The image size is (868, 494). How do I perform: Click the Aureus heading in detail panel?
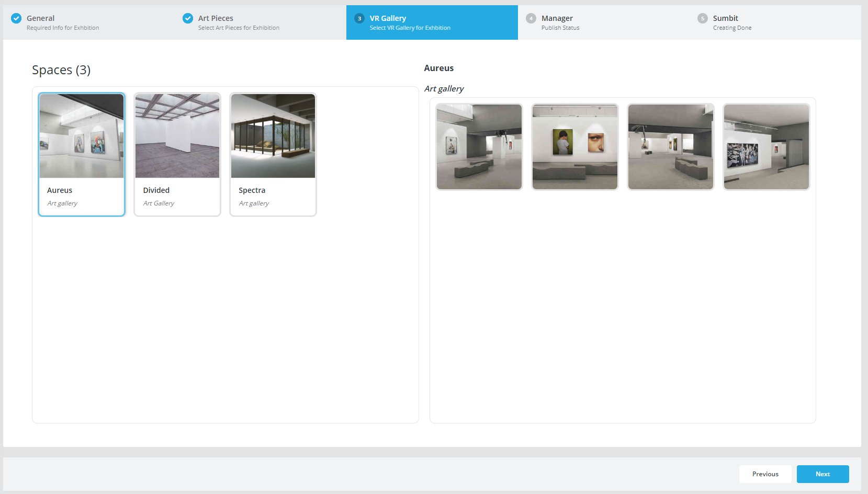439,68
